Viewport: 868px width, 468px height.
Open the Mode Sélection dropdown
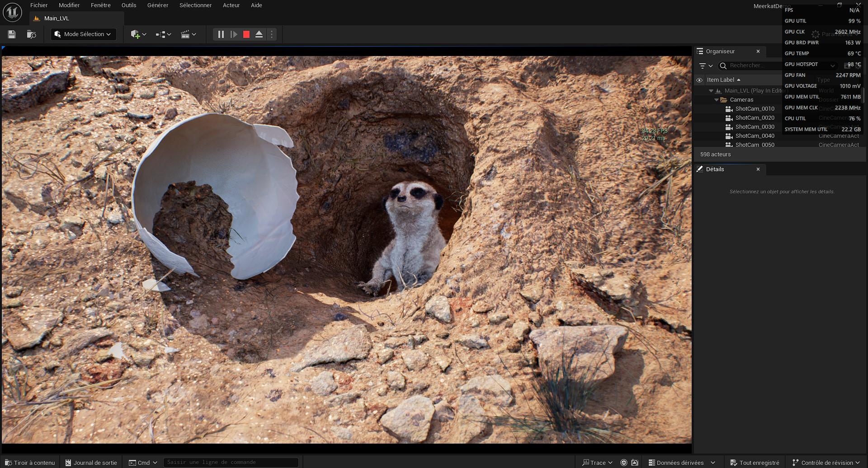tap(83, 34)
